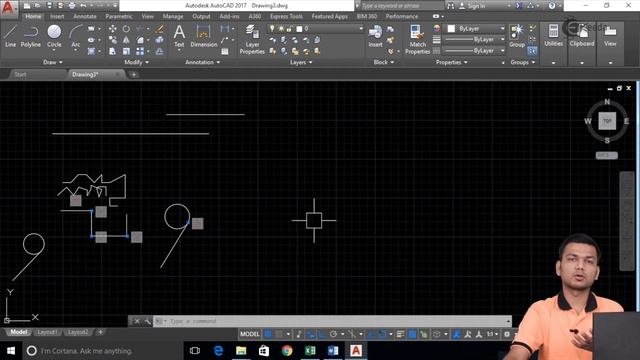Select the Dimension tool
The width and height of the screenshot is (640, 360).
(203, 36)
